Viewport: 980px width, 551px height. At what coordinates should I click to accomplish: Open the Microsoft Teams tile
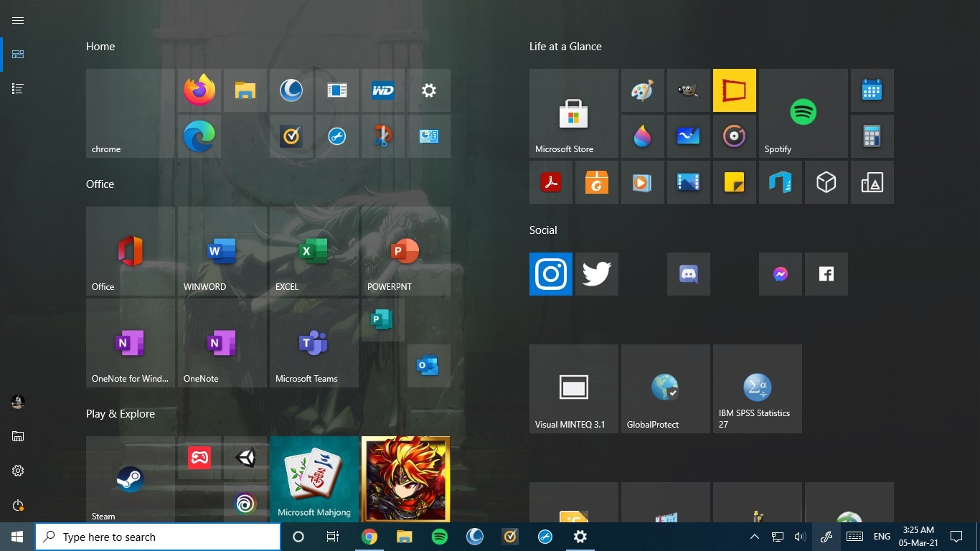pos(314,343)
